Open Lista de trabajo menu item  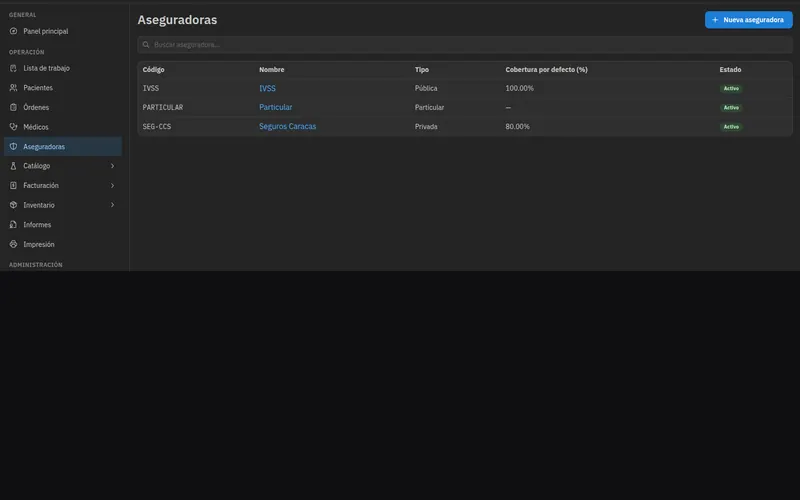63,68
